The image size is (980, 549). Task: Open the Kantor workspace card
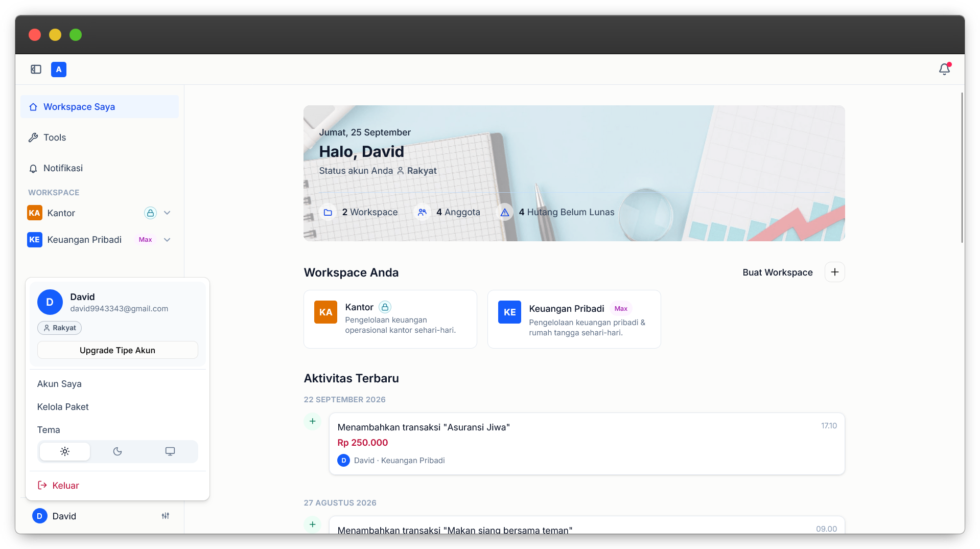(x=390, y=319)
